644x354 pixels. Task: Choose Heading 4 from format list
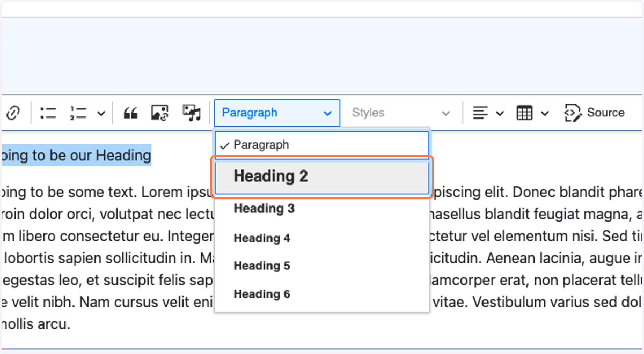(322, 238)
